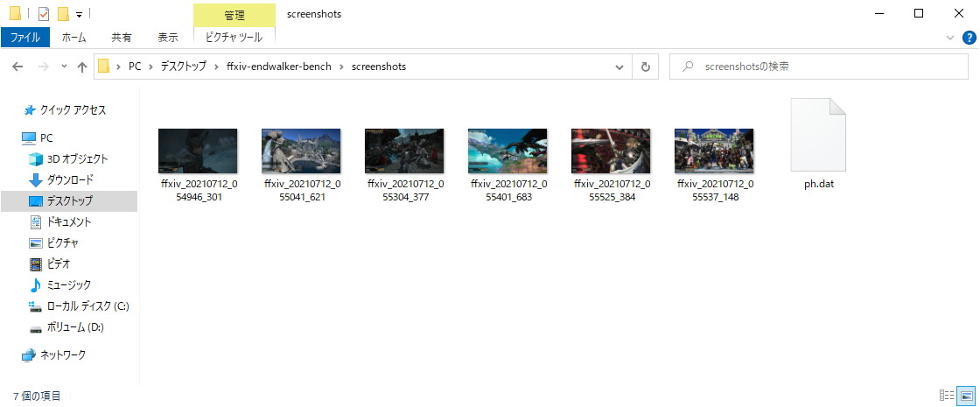Image resolution: width=980 pixels, height=407 pixels.
Task: Open ダウンロード in the sidebar
Action: click(61, 180)
